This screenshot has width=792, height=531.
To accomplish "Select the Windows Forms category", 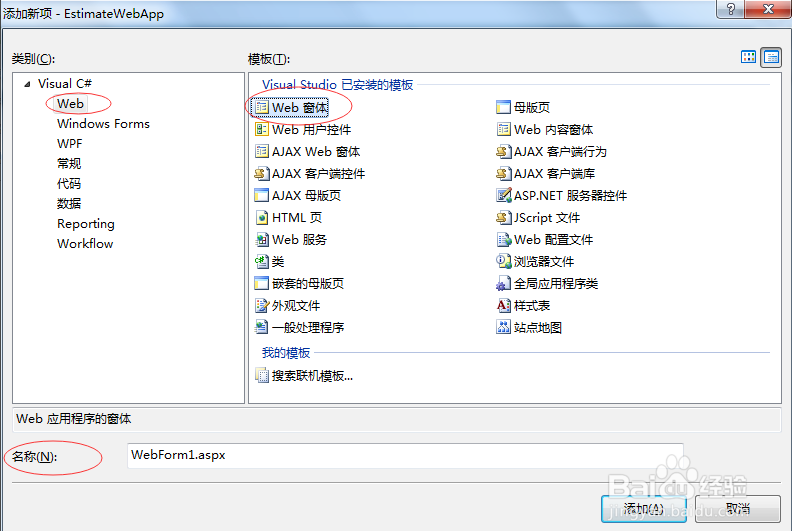I will click(103, 124).
